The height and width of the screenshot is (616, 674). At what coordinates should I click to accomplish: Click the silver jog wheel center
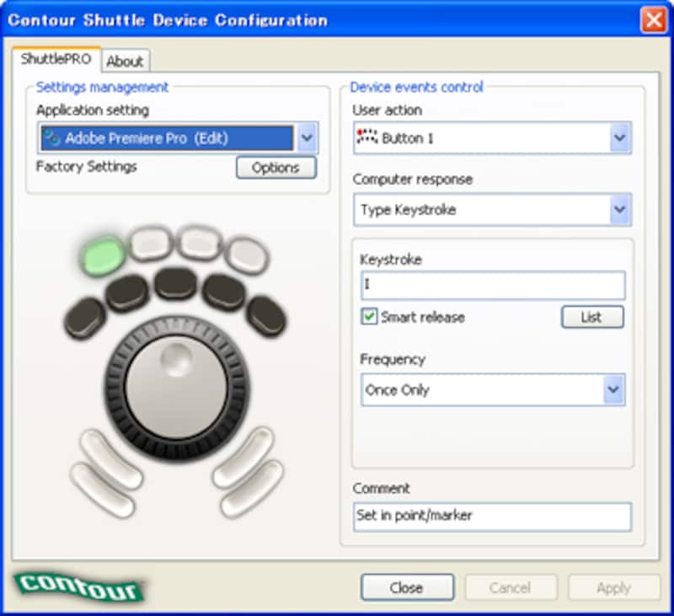pos(176,388)
